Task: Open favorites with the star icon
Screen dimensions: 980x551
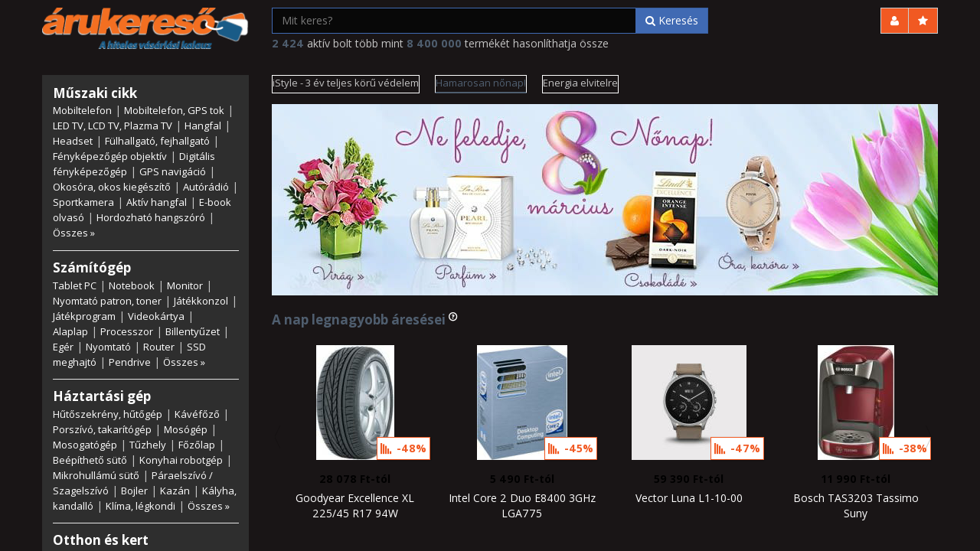Action: pyautogui.click(x=923, y=21)
